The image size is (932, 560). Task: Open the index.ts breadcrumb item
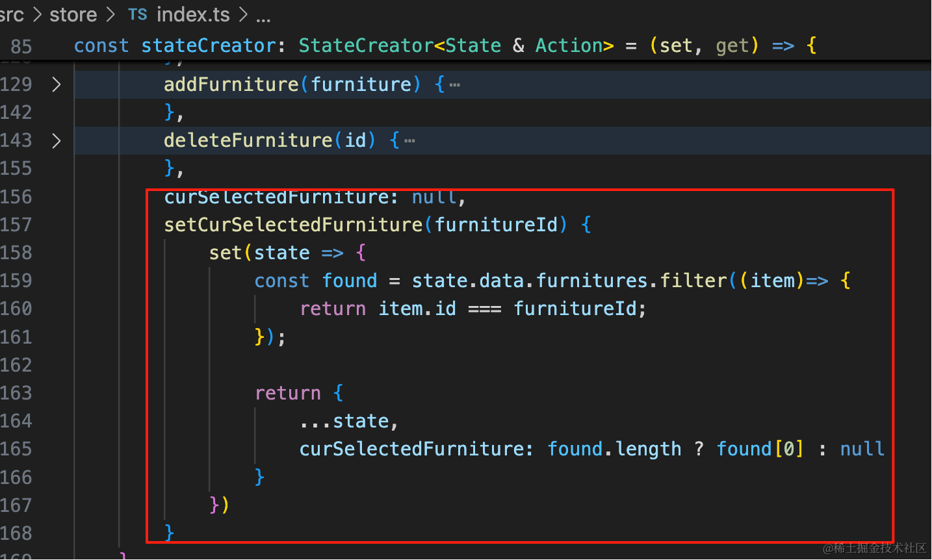click(193, 14)
